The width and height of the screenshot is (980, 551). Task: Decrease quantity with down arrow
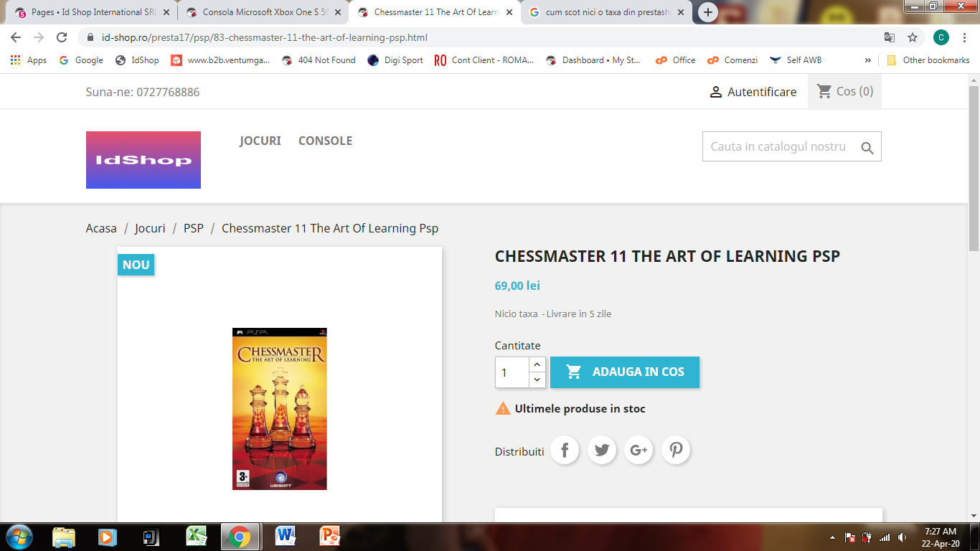[537, 380]
